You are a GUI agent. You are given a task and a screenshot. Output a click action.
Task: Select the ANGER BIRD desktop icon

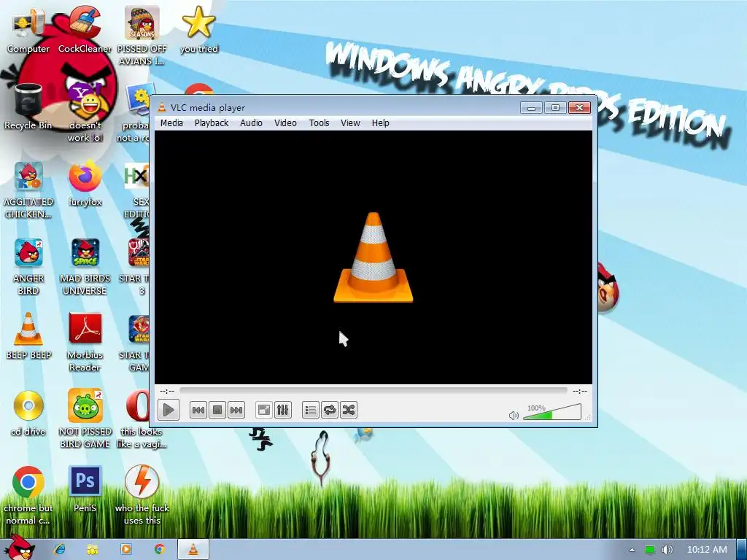coord(28,265)
